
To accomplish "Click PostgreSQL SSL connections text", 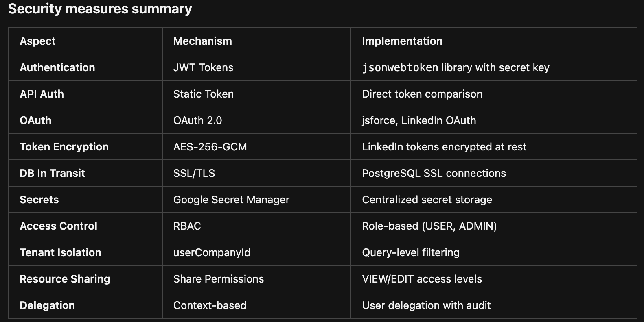I will pos(434,173).
